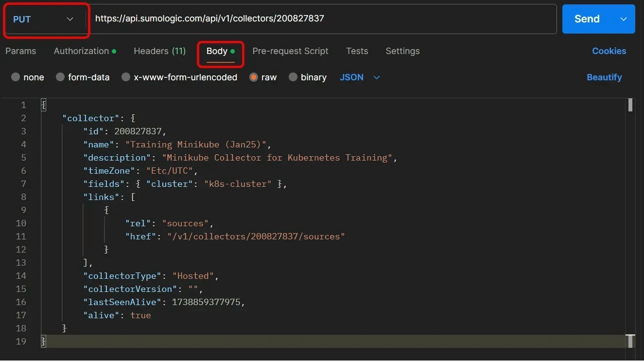Viewport: 644px width, 362px height.
Task: Choose the form-data radio option
Action: (x=61, y=77)
